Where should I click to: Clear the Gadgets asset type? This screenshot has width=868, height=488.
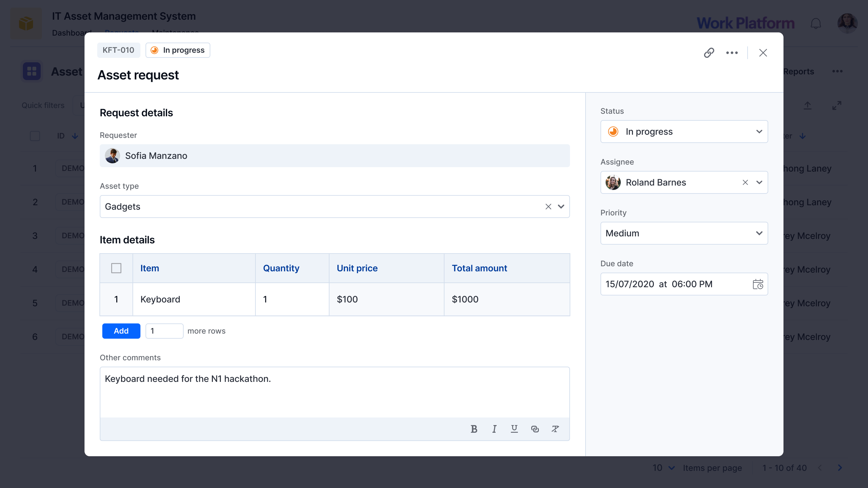[x=548, y=207]
